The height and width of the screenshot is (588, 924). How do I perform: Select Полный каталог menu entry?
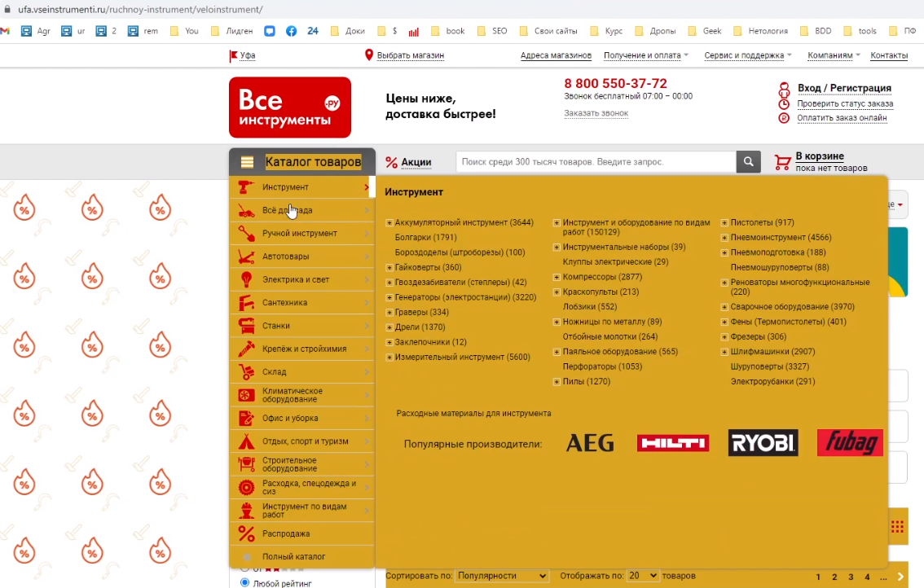[x=302, y=557]
